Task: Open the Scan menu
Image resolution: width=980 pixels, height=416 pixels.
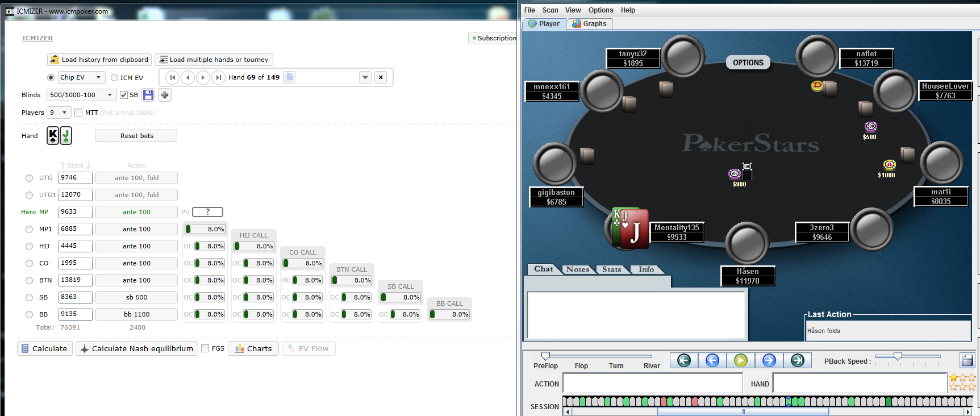Action: pyautogui.click(x=550, y=10)
